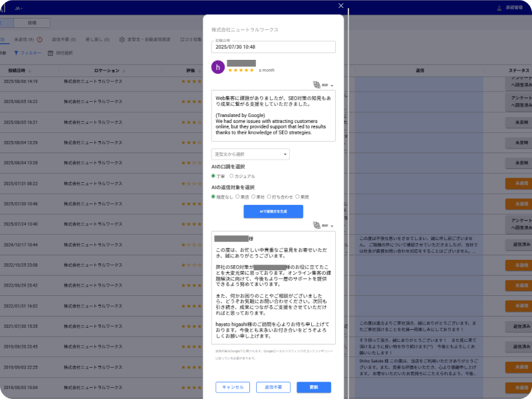
Task: Expand the translation dropdown arrow above the review text
Action: (331, 86)
